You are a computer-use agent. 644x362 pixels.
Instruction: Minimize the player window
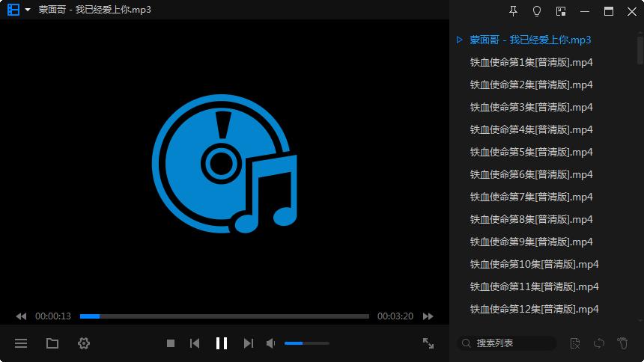(584, 11)
